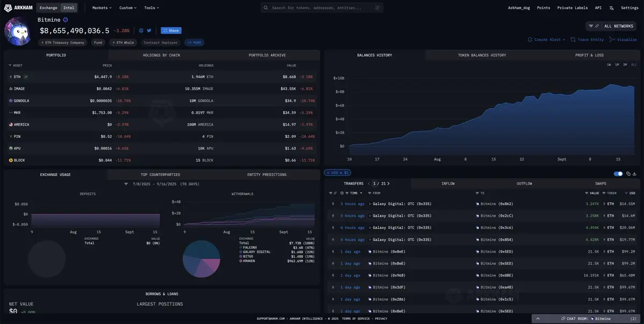The width and height of the screenshot is (644, 324).
Task: Switch to Intel mode
Action: pyautogui.click(x=69, y=8)
